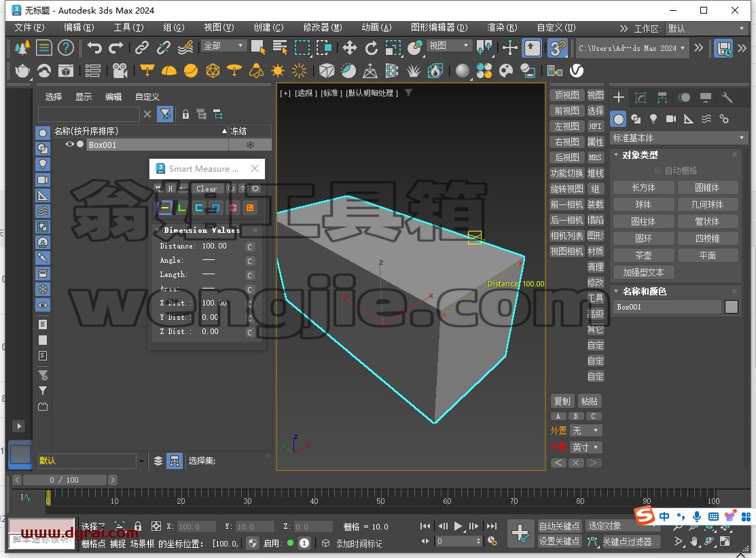Enable the 自动栅格 checkbox
This screenshot has width=756, height=558.
coord(657,170)
